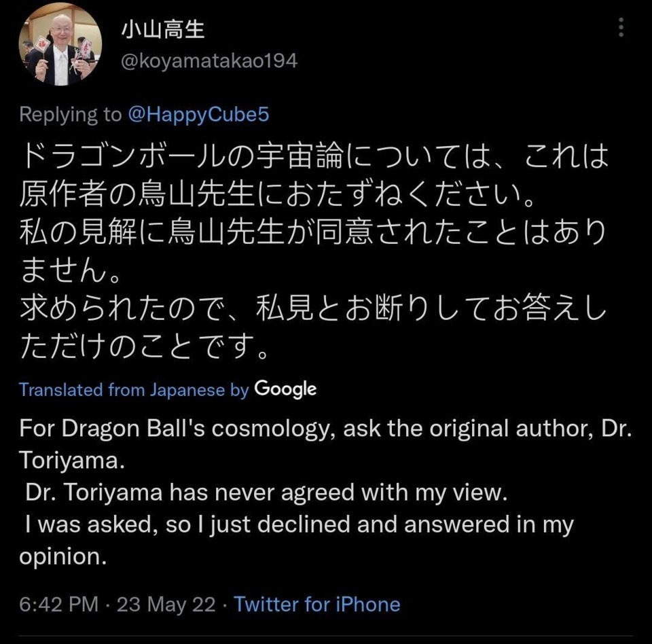Viewport: 652px width, 644px height.
Task: Open the tweet's three-dot more options menu
Action: pos(621,27)
